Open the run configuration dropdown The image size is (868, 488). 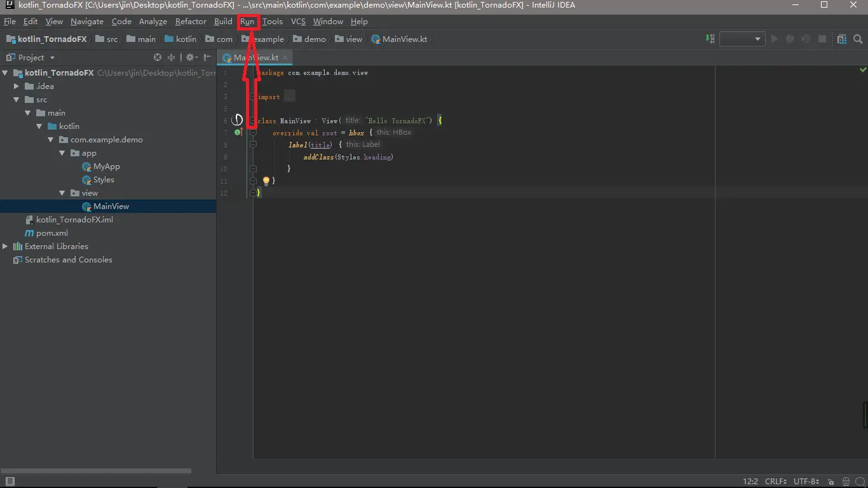click(742, 39)
